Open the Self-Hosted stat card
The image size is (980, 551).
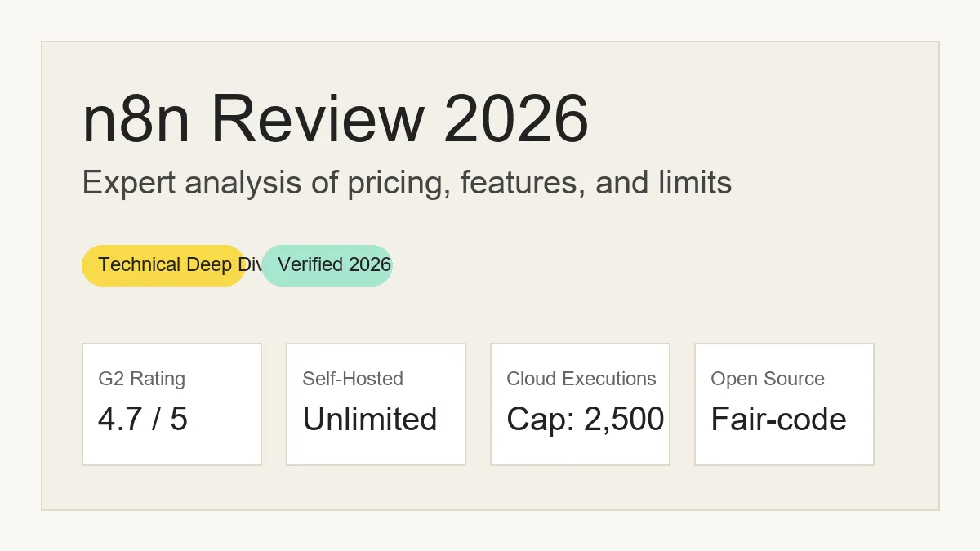[376, 404]
